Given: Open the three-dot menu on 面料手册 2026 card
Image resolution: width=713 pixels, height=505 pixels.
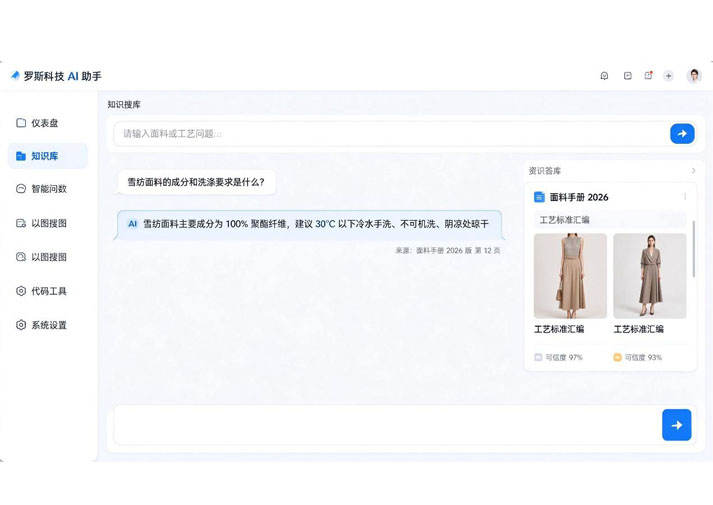Looking at the screenshot, I should [685, 196].
